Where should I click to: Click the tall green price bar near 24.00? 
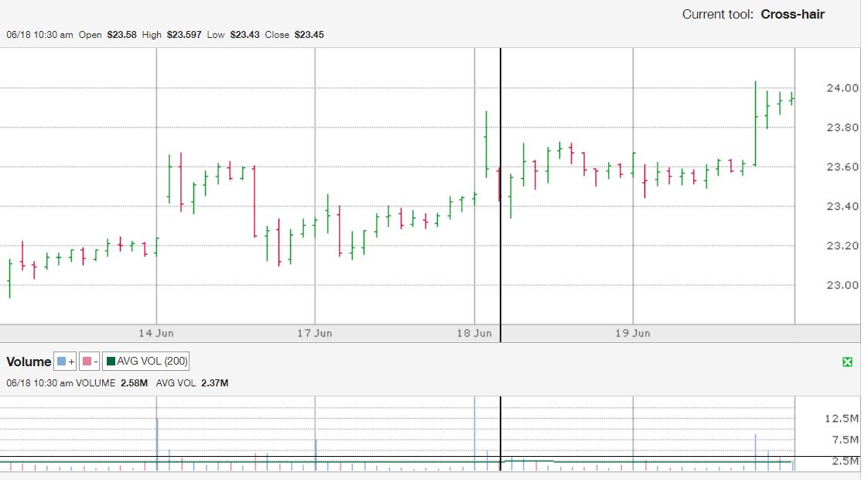pyautogui.click(x=755, y=124)
